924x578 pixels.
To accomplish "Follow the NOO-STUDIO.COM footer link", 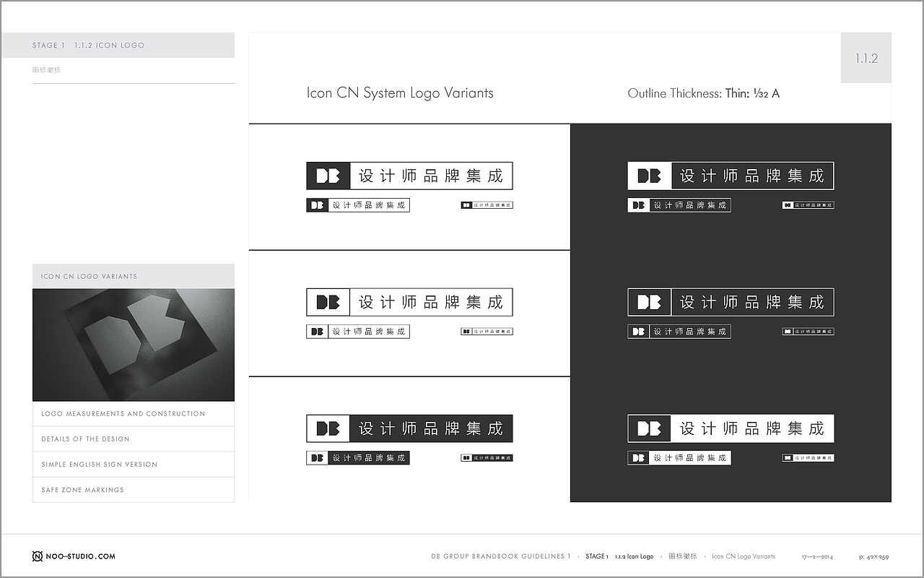I will click(81, 556).
